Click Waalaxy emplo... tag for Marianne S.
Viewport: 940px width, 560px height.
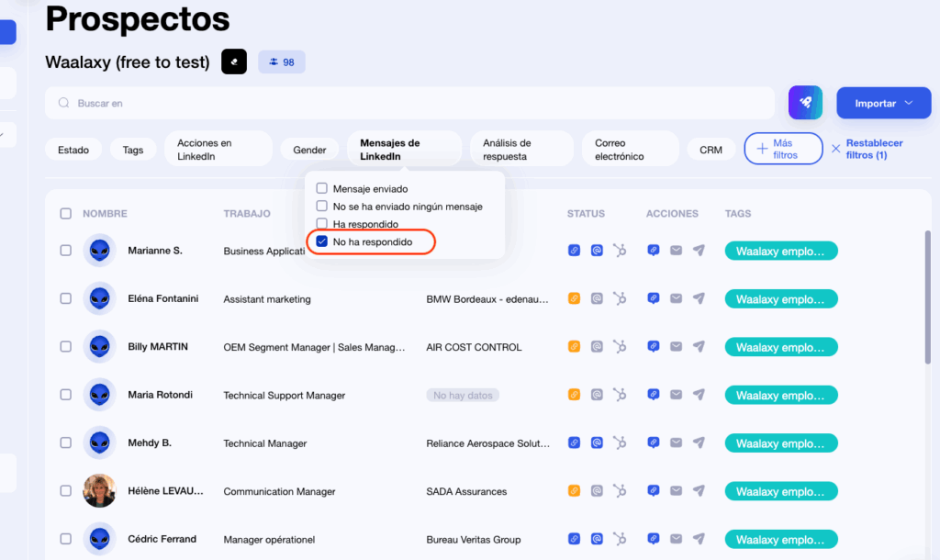coord(781,251)
